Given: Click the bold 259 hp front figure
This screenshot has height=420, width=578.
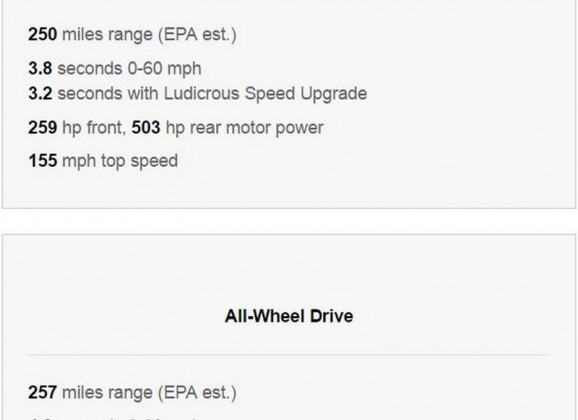Looking at the screenshot, I should tap(43, 128).
